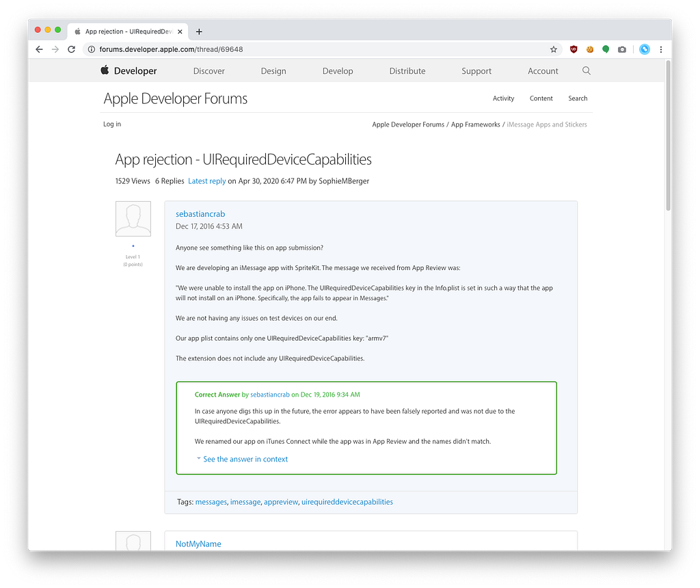Open uBlock shield extension icon
700x588 pixels.
574,49
